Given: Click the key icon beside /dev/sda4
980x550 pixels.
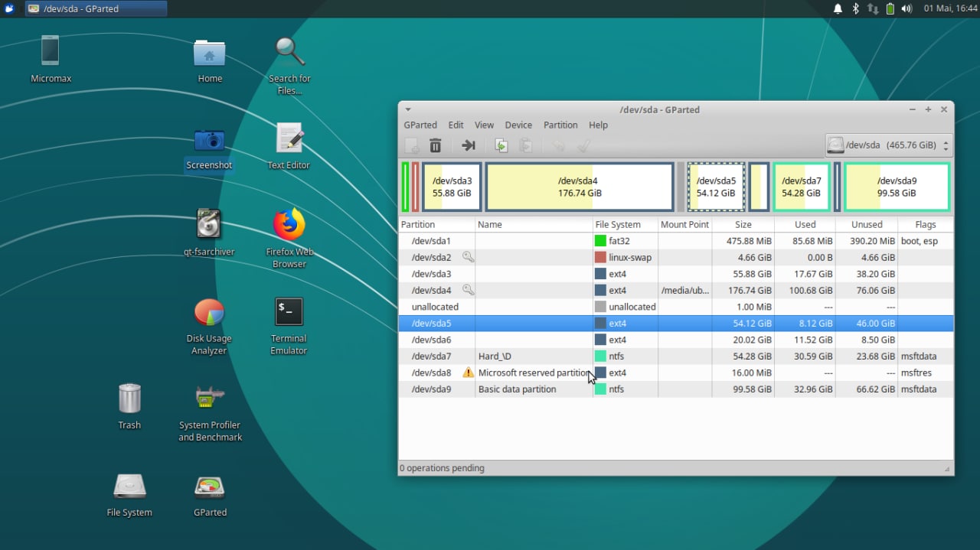Looking at the screenshot, I should click(468, 290).
